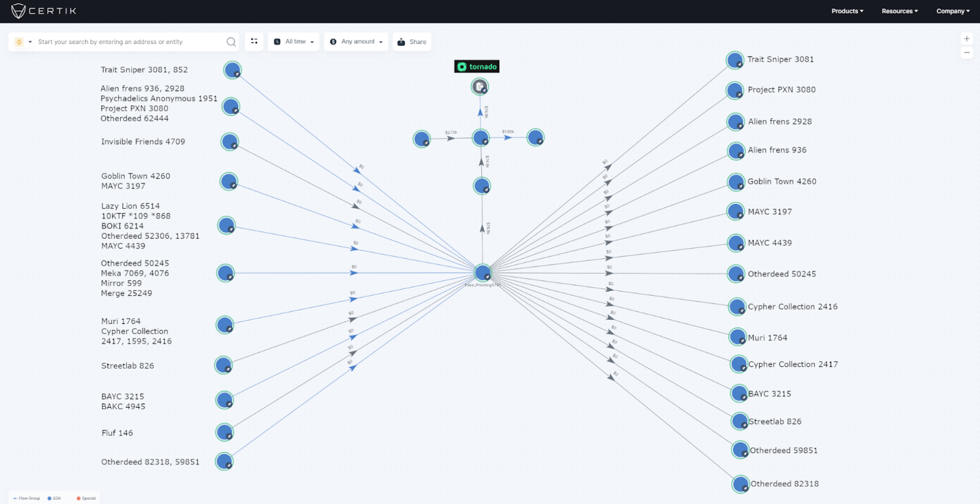Zoom in with the plus button
Image resolution: width=980 pixels, height=504 pixels.
click(x=967, y=39)
